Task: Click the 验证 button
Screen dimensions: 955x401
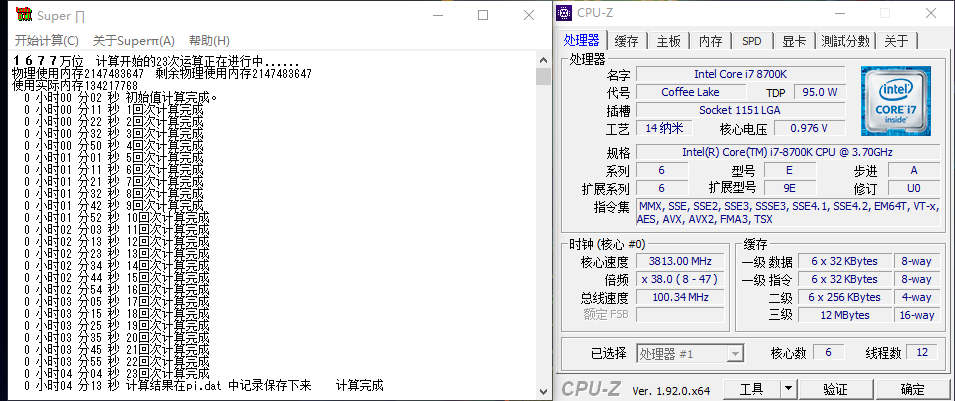Action: (x=835, y=388)
